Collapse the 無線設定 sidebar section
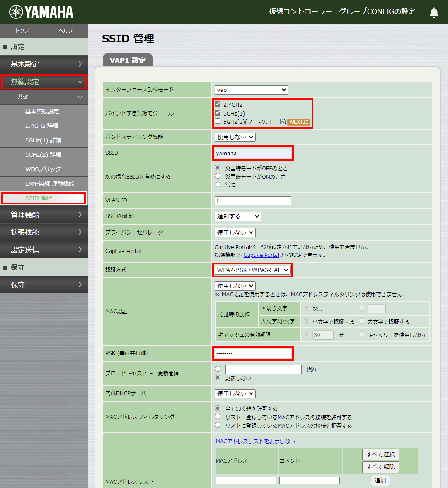This screenshot has width=448, height=488. coord(44,82)
